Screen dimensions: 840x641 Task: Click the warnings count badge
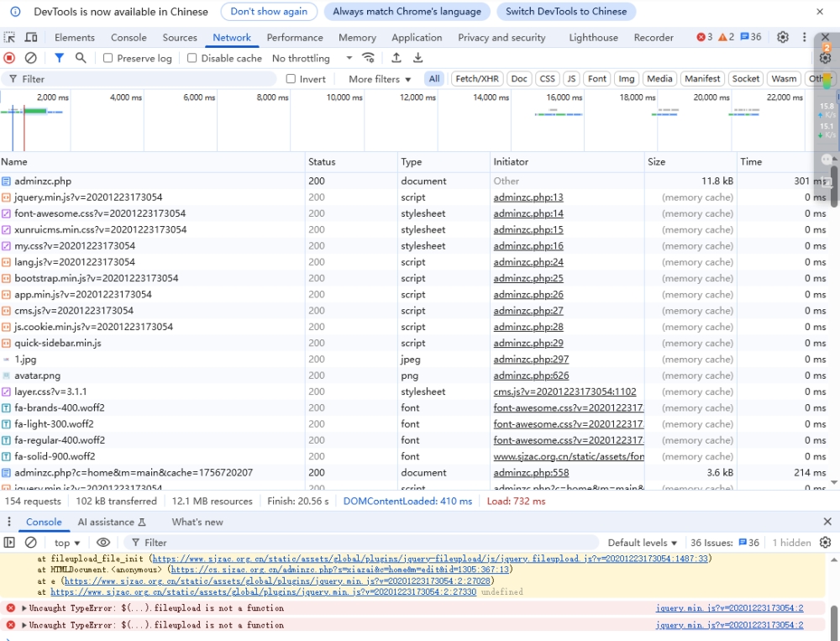pos(726,37)
